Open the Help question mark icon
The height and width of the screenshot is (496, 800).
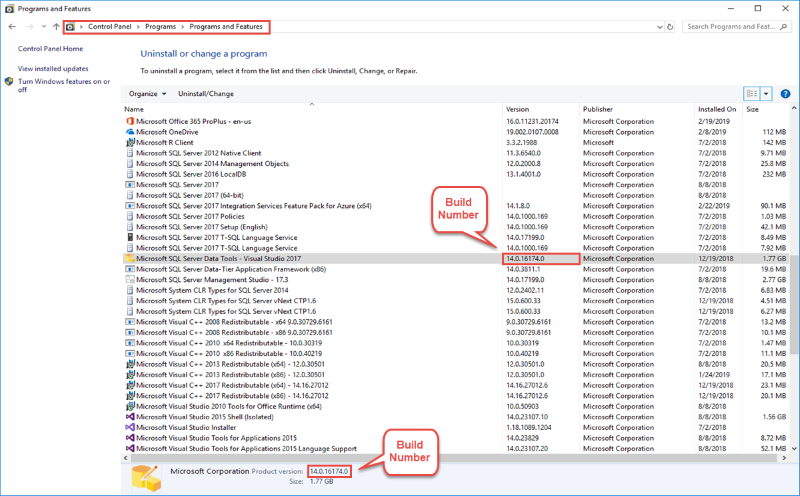[x=785, y=94]
